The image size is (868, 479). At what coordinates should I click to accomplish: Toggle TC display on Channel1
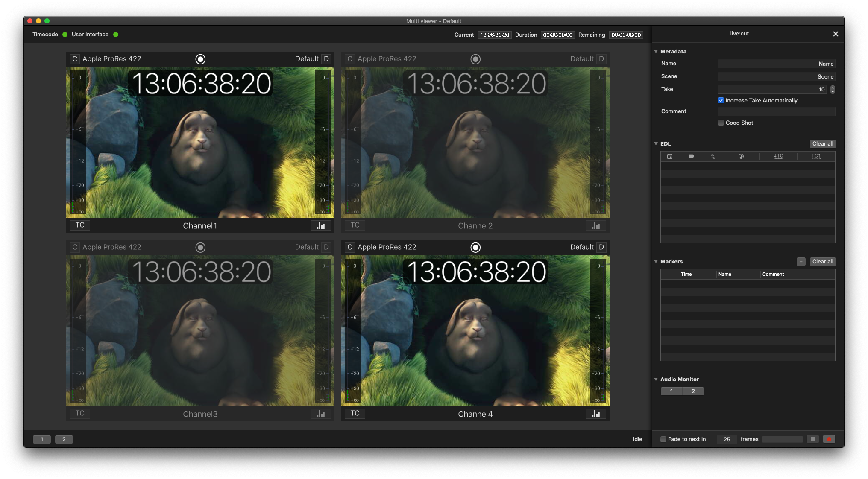80,225
